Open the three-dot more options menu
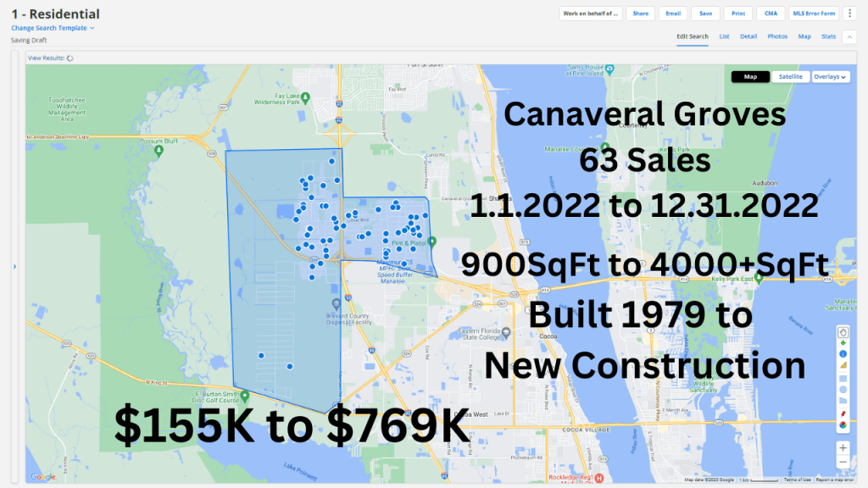 click(849, 13)
